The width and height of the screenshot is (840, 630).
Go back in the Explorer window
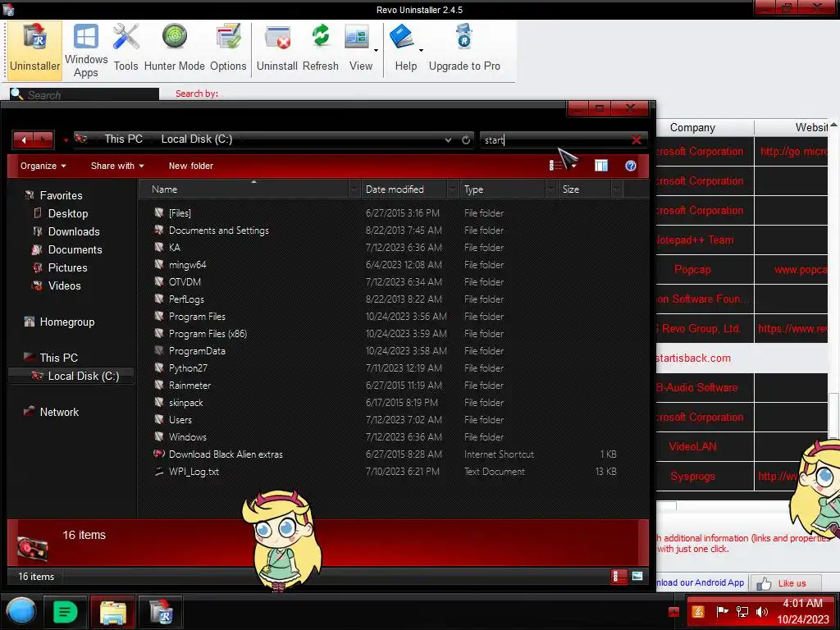pos(24,139)
